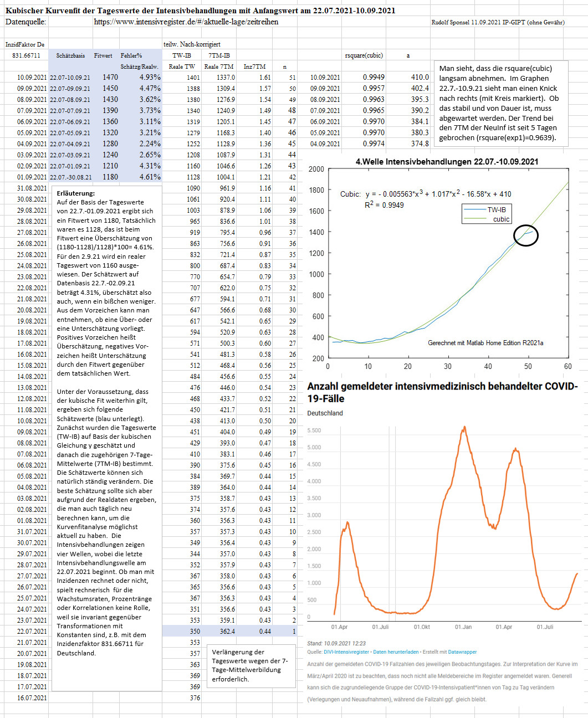Select the Fehler% cell 3.62%
Image resolution: width=588 pixels, height=718 pixels.
click(150, 100)
